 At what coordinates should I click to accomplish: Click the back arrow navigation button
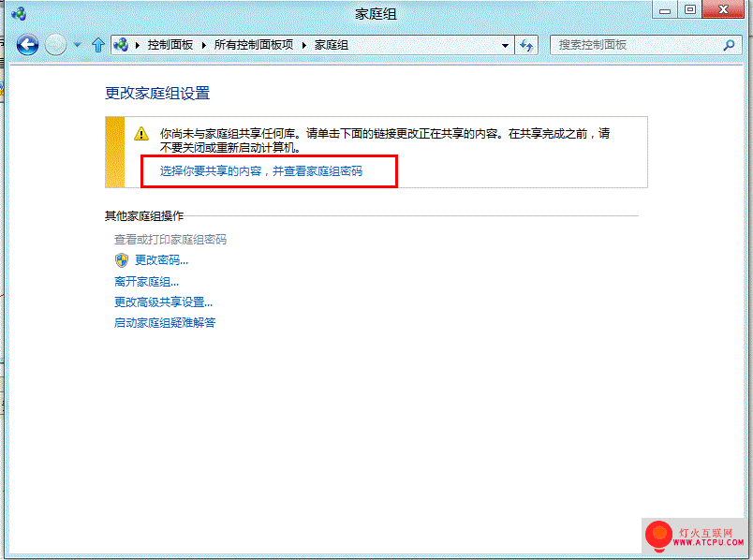pyautogui.click(x=27, y=45)
